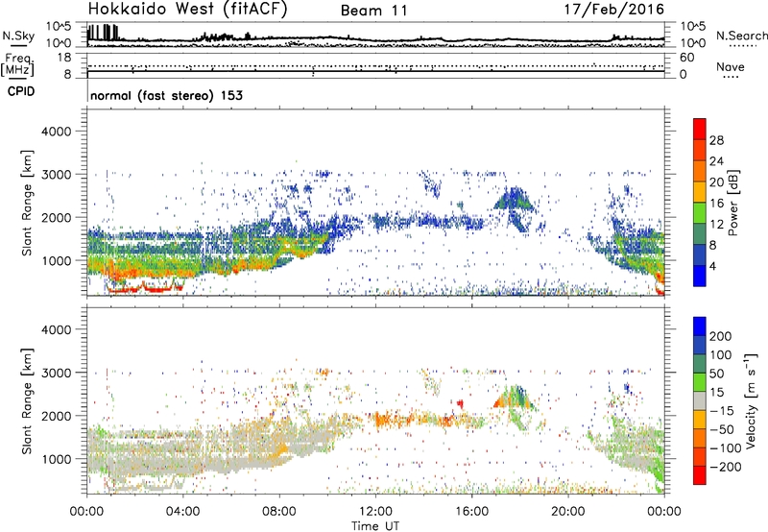
Task: Click the date '17/Feb/2016'
Action: [x=614, y=10]
